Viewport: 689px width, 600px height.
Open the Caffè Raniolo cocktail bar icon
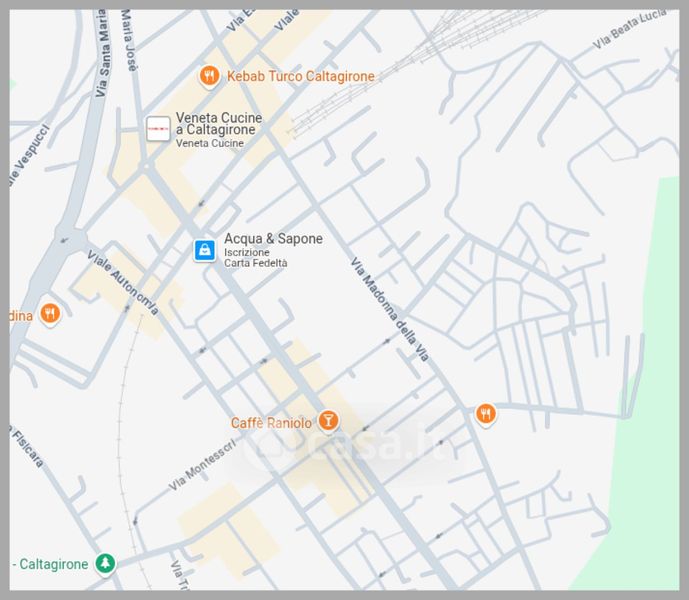pos(327,422)
